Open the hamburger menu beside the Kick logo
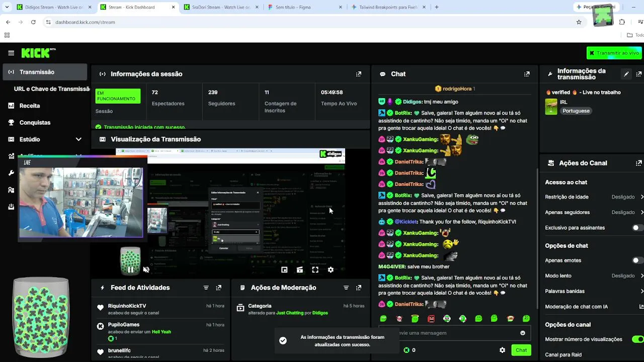644x362 pixels. click(x=11, y=53)
